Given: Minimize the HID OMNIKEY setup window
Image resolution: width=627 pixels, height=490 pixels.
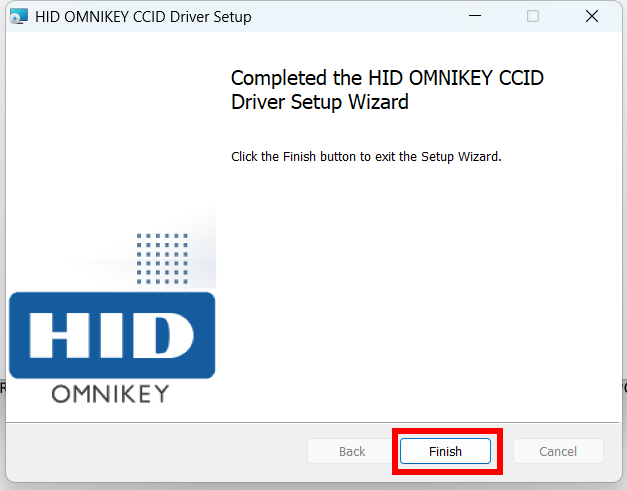Looking at the screenshot, I should point(475,16).
